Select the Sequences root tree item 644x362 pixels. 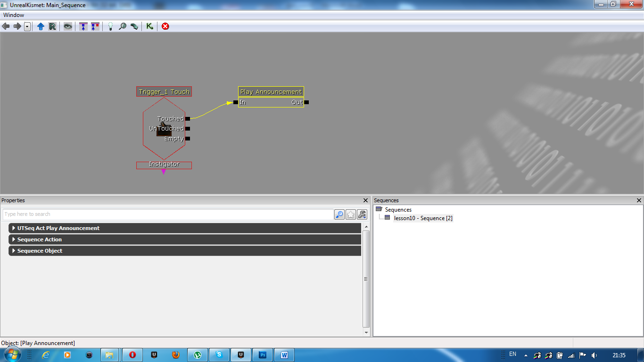pos(398,210)
